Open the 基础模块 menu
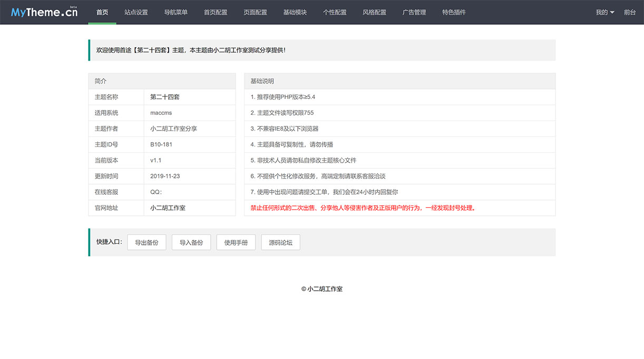 295,12
